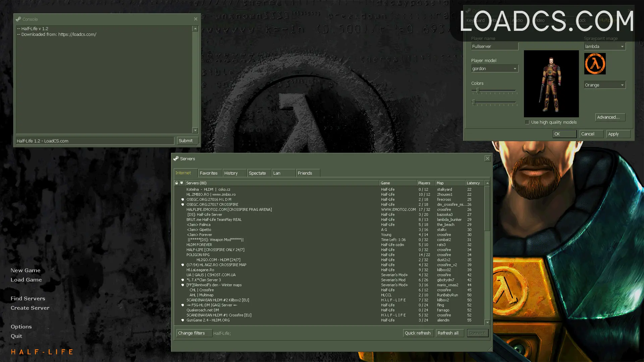This screenshot has height=362, width=644.
Task: Select server POLIGON RPG
Action: (329, 255)
